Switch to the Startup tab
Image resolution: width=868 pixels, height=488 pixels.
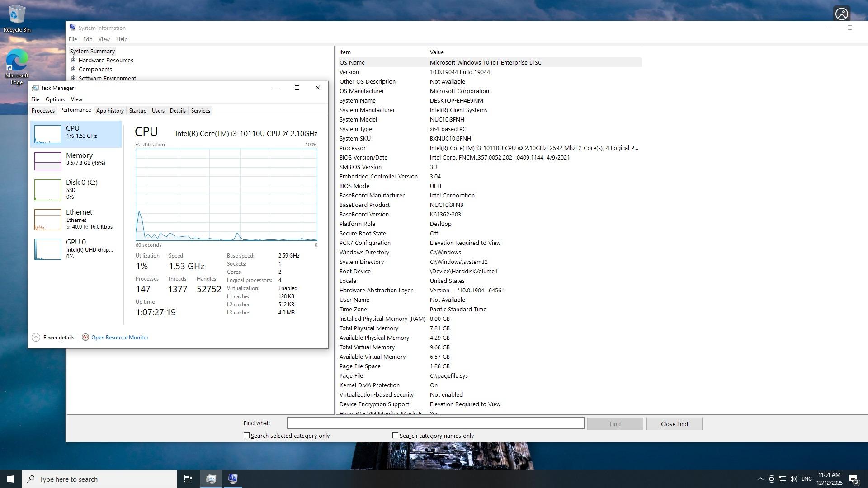point(137,111)
